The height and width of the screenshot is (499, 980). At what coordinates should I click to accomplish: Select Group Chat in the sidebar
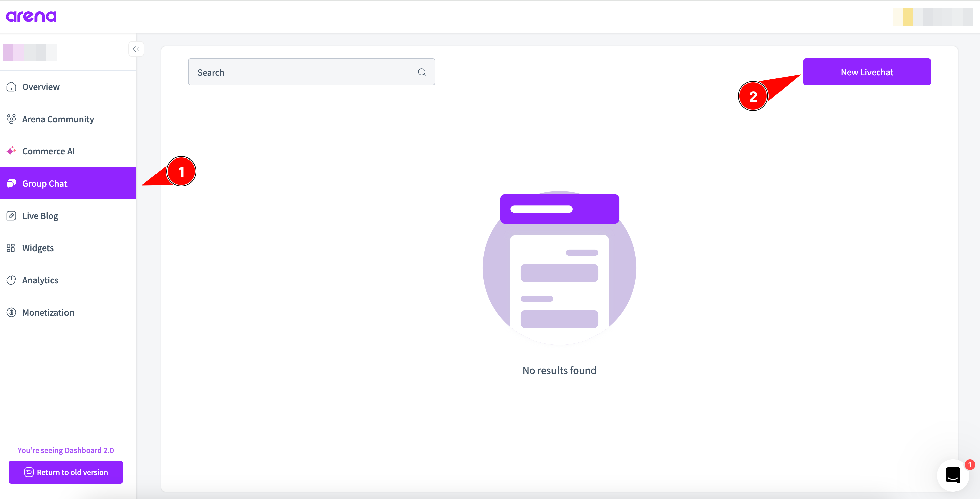45,183
